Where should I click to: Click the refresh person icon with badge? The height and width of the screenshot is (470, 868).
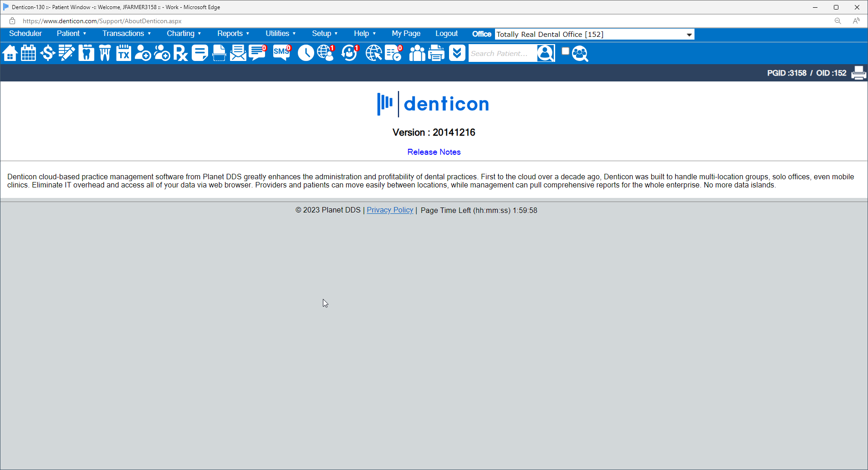(x=350, y=53)
